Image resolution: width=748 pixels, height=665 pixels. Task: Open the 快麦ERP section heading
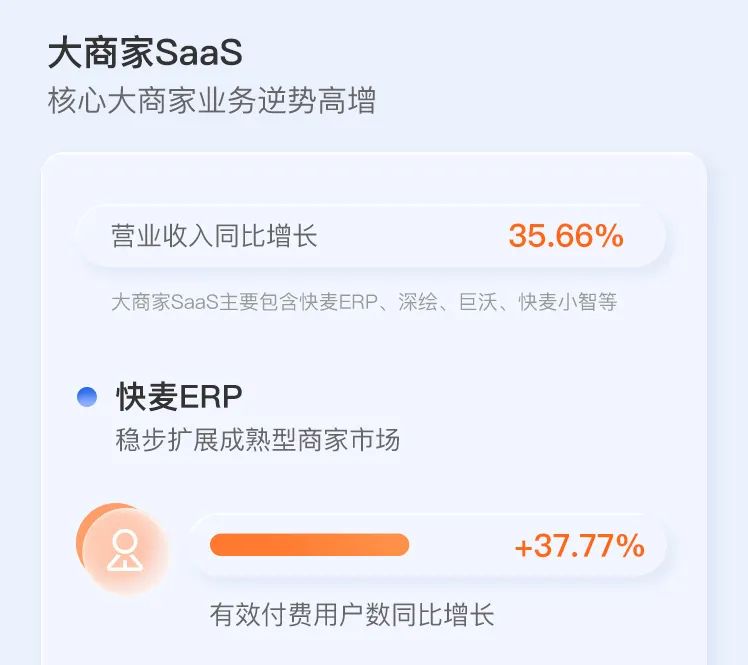pos(179,397)
